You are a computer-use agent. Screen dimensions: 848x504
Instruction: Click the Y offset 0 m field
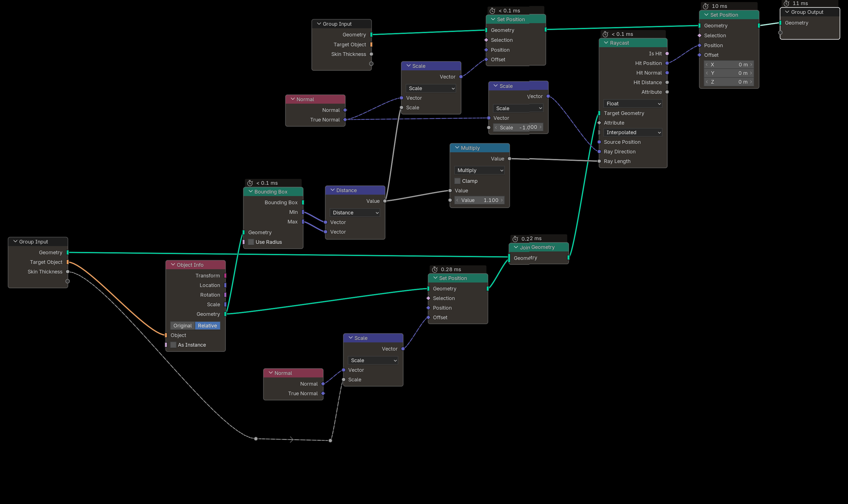click(729, 73)
